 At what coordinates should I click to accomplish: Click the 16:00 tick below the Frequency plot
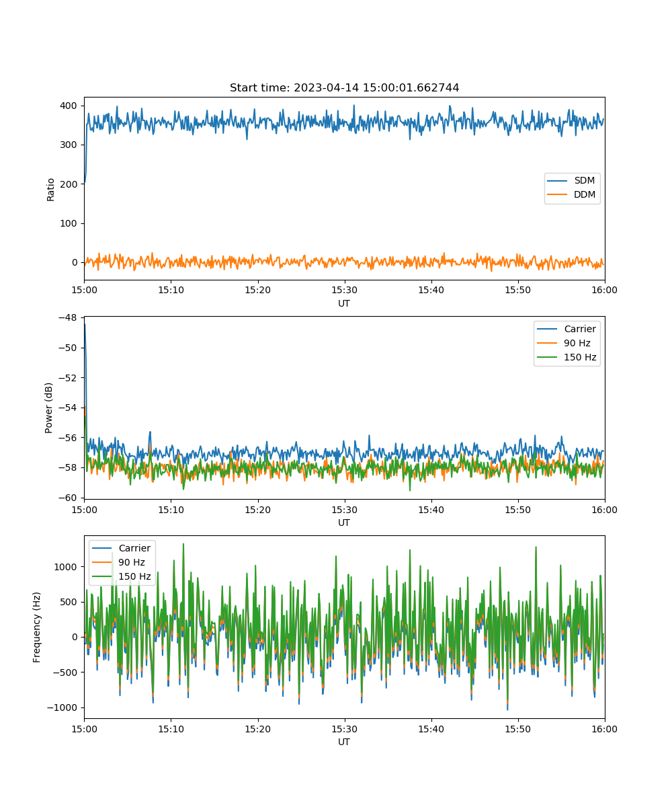tap(604, 728)
